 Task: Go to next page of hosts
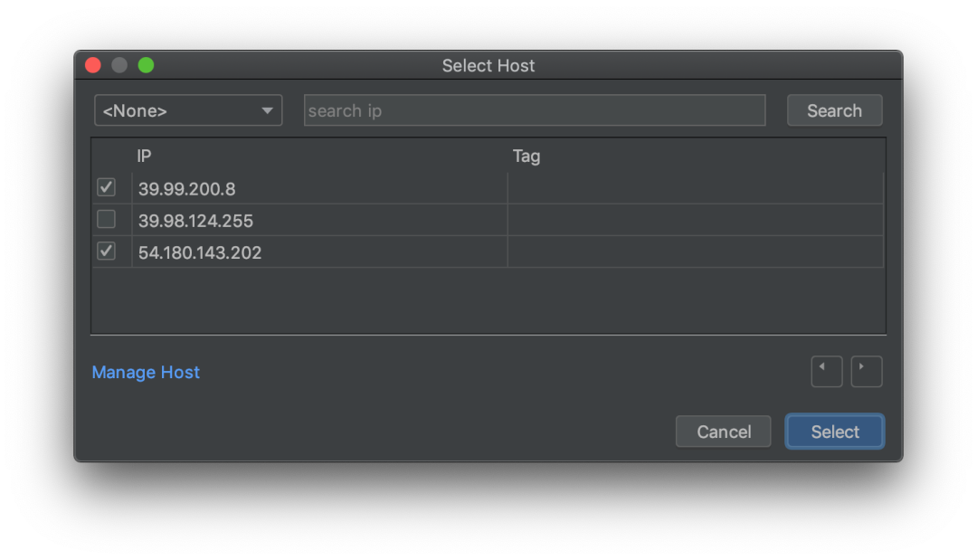[866, 371]
